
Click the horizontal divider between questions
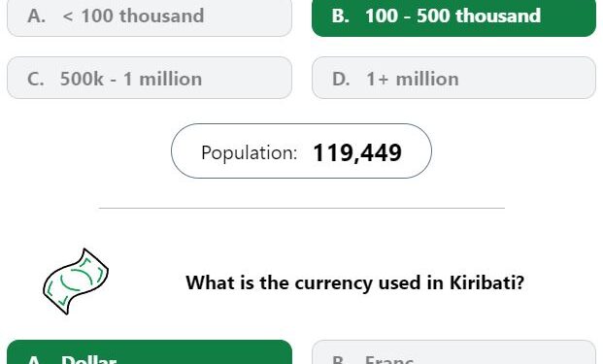[301, 208]
